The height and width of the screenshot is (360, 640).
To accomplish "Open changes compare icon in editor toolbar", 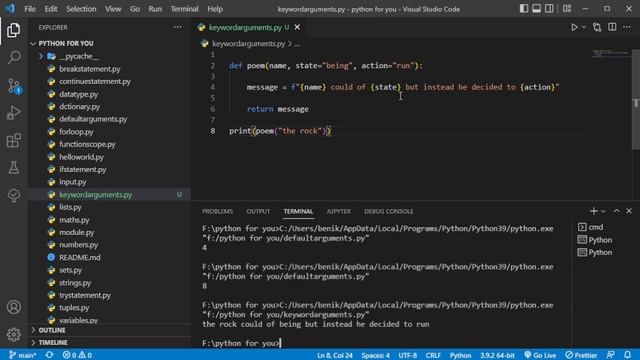I will (x=597, y=27).
